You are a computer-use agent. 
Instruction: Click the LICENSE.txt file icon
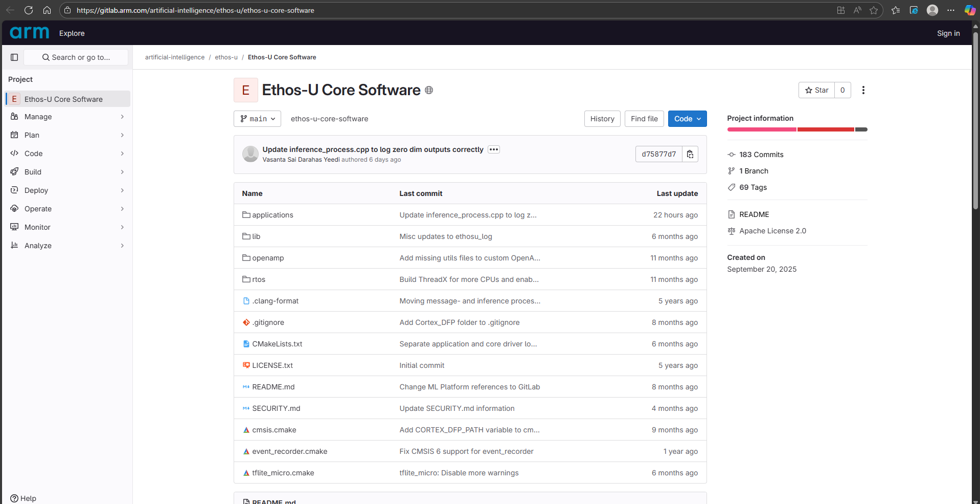click(246, 365)
